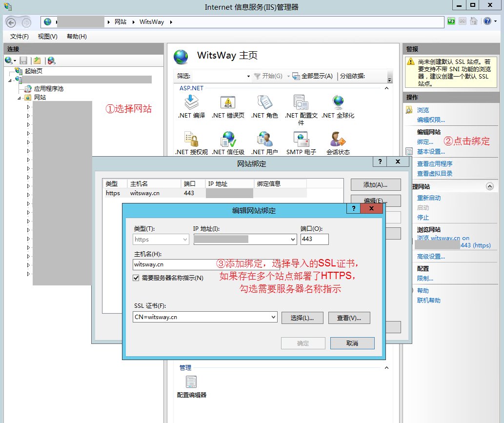Click the 编辑权限... link

pyautogui.click(x=431, y=120)
